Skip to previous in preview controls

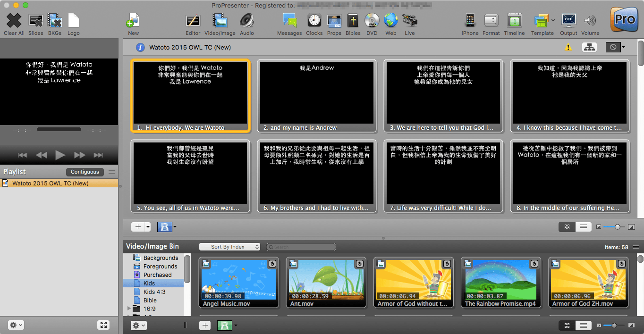click(22, 155)
